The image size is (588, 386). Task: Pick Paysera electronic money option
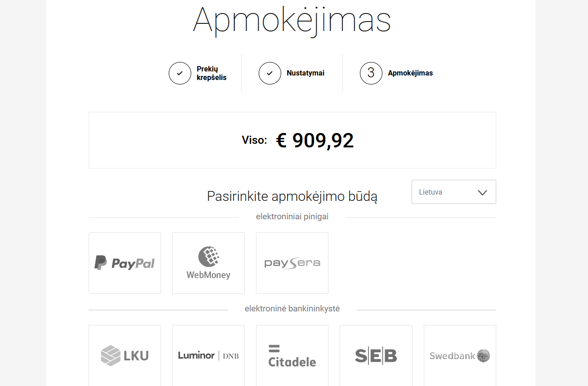[x=292, y=263]
